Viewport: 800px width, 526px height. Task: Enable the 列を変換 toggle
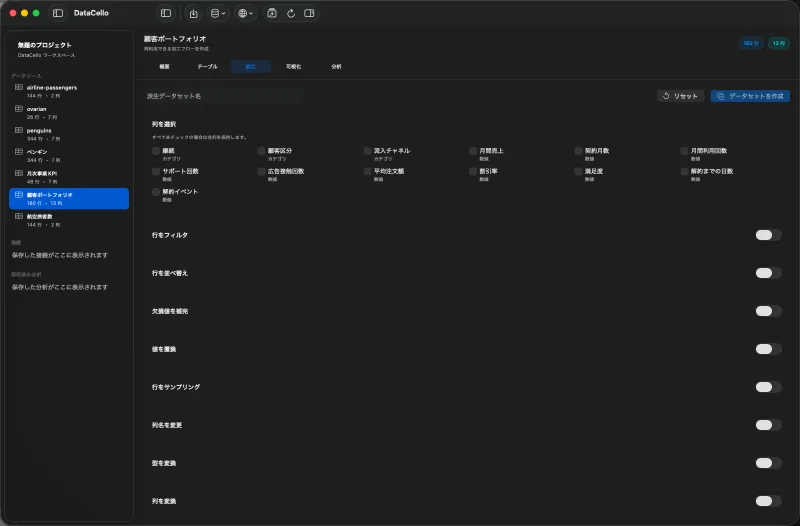coord(768,501)
